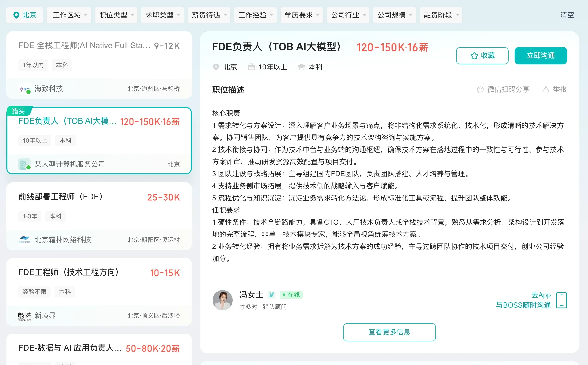This screenshot has width=588, height=365.
Task: Open 冯女士 recruiter avatar photo
Action: (223, 300)
